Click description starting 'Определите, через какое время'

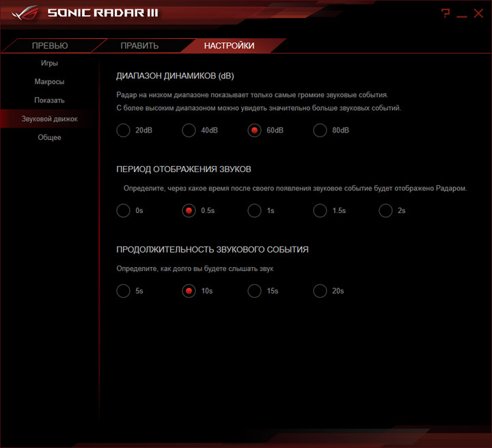coord(295,188)
